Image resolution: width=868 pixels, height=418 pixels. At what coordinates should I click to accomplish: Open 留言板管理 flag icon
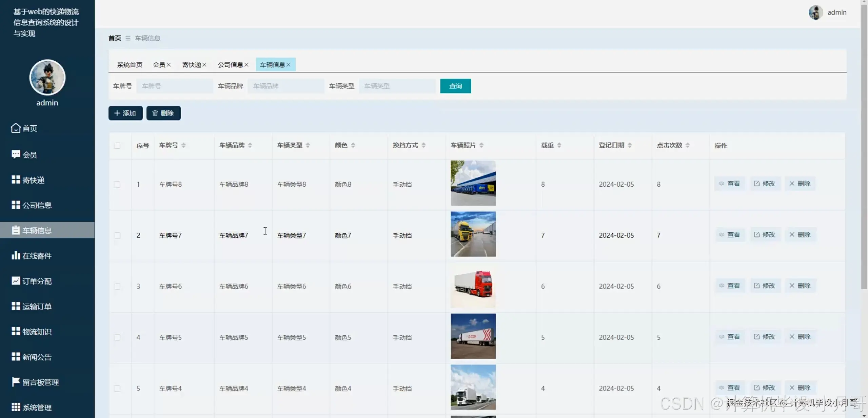(16, 382)
